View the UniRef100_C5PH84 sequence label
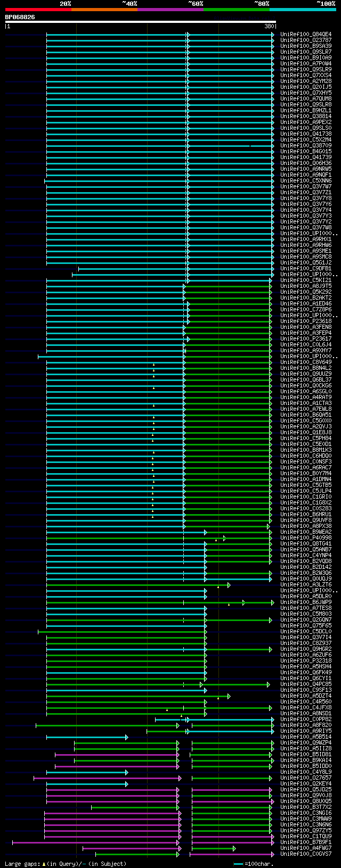Viewport: 341px width, 868px height. pyautogui.click(x=306, y=439)
